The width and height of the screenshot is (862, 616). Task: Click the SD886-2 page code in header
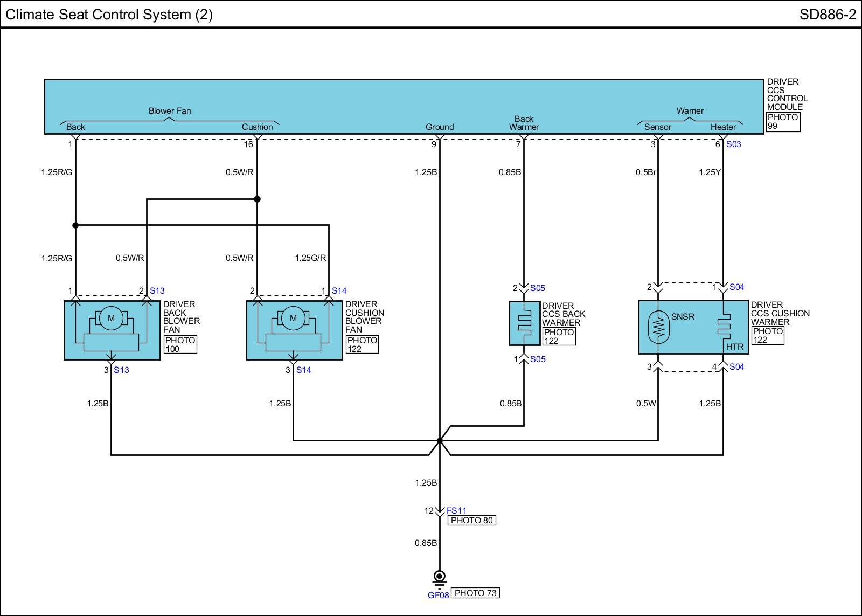(x=827, y=15)
